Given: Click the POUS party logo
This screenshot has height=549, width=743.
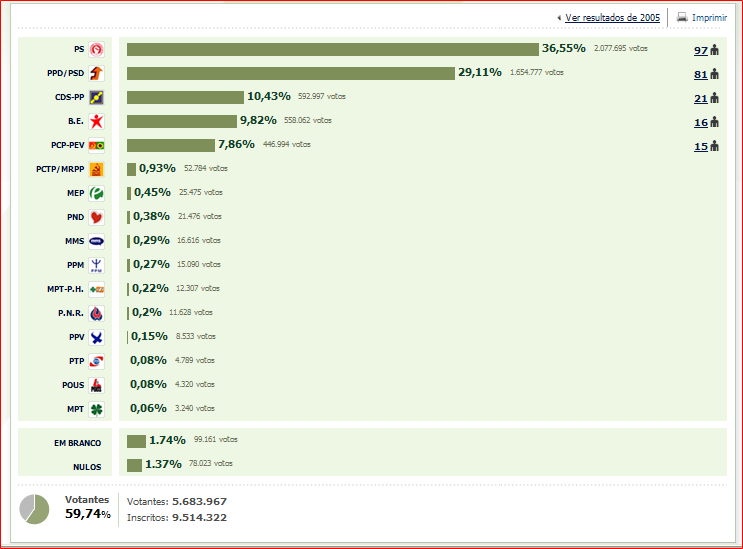Looking at the screenshot, I should 97,386.
